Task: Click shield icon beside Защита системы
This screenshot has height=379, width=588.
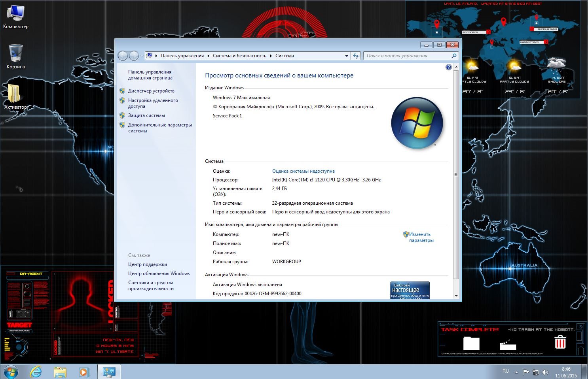Action: pos(122,115)
